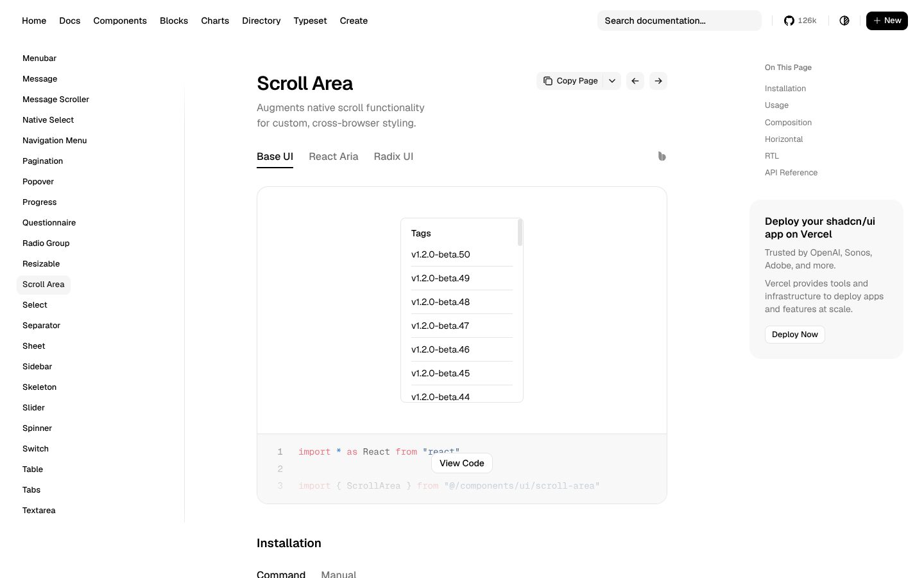Open the GitHub repository icon showing 126k
The width and height of the screenshot is (924, 578).
click(800, 21)
